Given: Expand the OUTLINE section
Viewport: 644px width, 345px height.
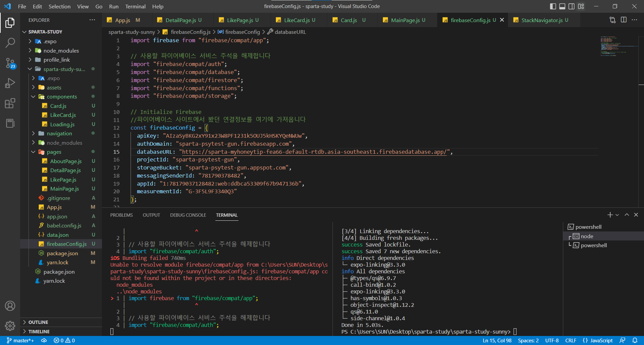Looking at the screenshot, I should pyautogui.click(x=61, y=322).
